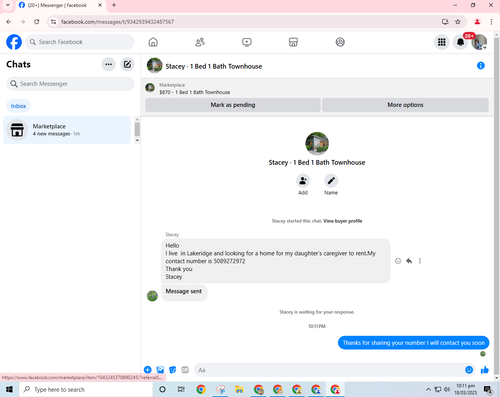The image size is (500, 397).
Task: Open the tab search dropdown arrow
Action: pos(8,5)
